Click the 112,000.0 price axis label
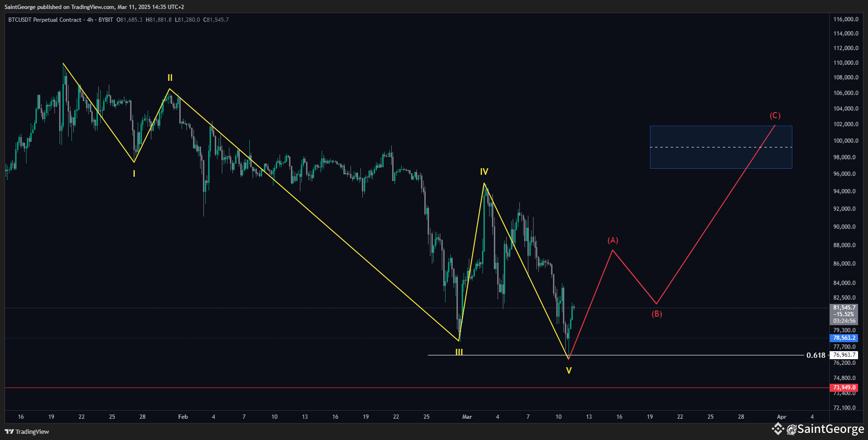The width and height of the screenshot is (868, 440). click(x=846, y=48)
